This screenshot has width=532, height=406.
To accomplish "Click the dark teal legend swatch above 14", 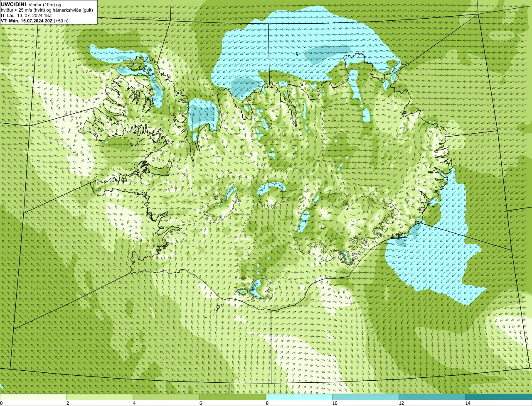I will (x=499, y=397).
